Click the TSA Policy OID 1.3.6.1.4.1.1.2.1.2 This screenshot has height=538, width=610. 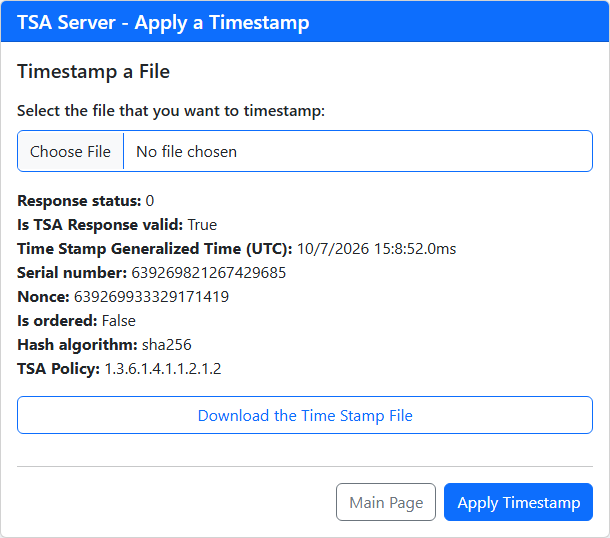pyautogui.click(x=163, y=369)
